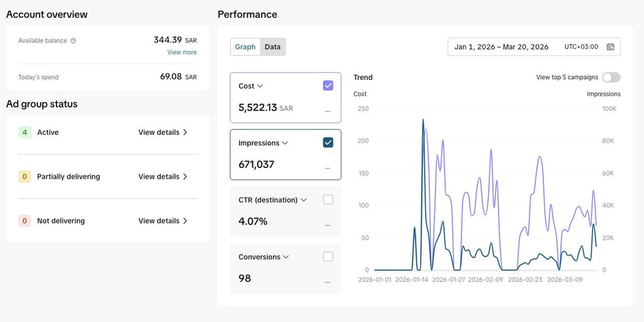The height and width of the screenshot is (322, 644).
Task: Uncheck the Impressions metric checkbox
Action: point(328,143)
